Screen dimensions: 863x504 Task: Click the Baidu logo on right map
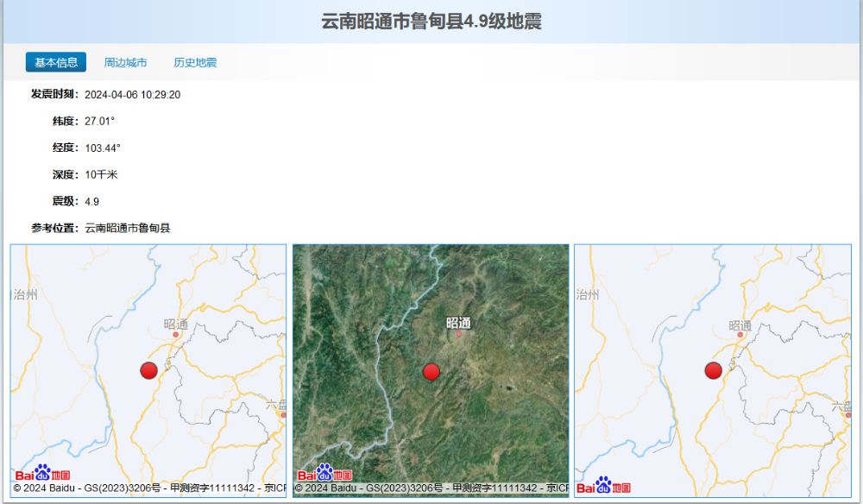coord(603,488)
